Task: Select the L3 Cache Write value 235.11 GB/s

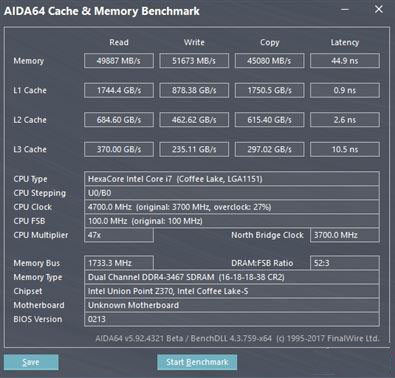Action: pyautogui.click(x=194, y=149)
